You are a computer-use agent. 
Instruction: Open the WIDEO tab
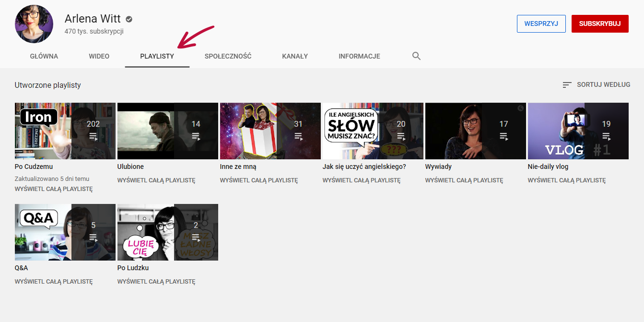tap(99, 56)
